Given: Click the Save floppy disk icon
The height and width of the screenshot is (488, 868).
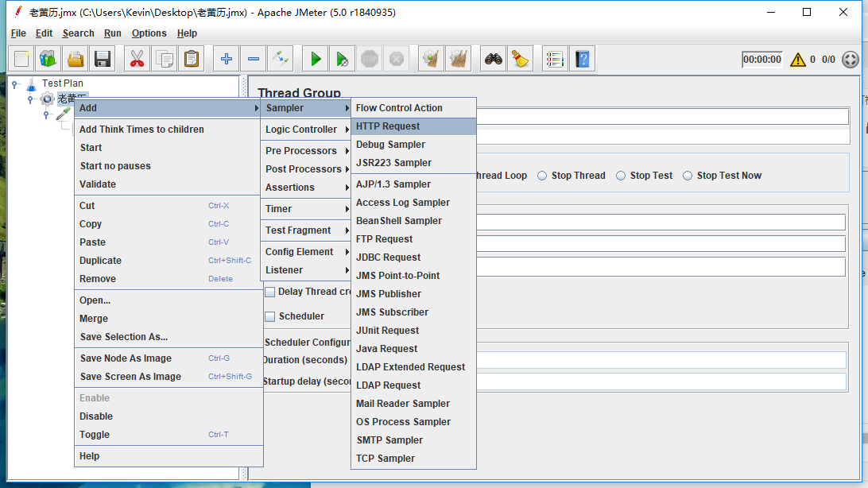Looking at the screenshot, I should tap(103, 59).
